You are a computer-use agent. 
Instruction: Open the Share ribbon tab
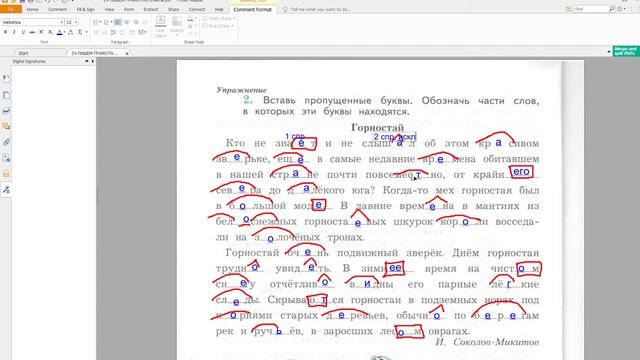tap(173, 9)
